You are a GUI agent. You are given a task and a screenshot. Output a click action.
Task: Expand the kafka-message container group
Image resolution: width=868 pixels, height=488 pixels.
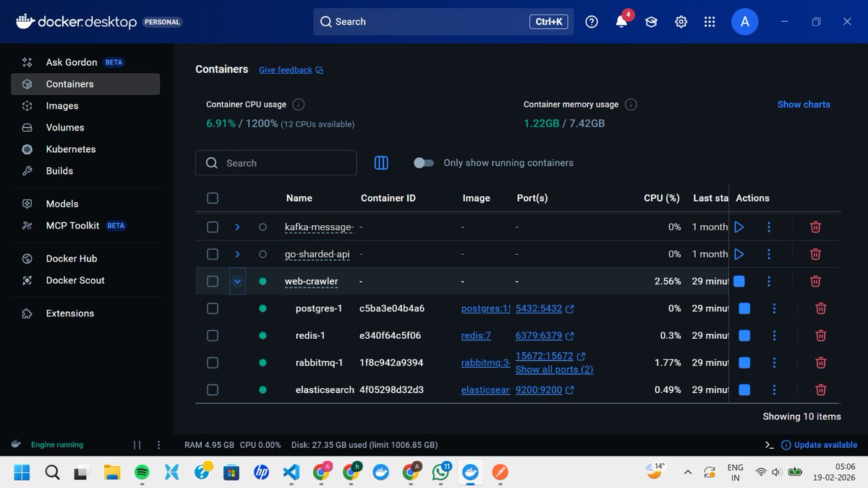(x=237, y=227)
